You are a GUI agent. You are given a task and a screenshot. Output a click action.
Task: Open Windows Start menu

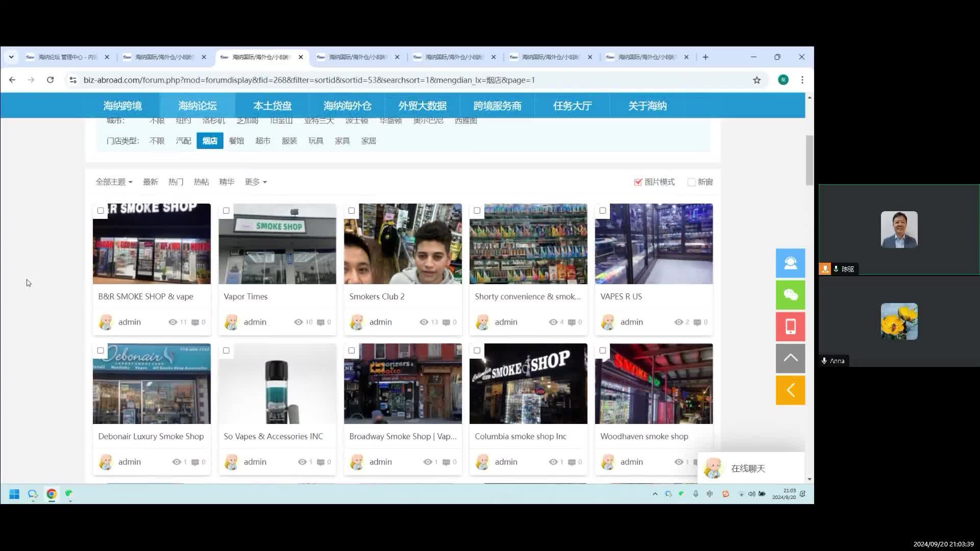pos(14,494)
